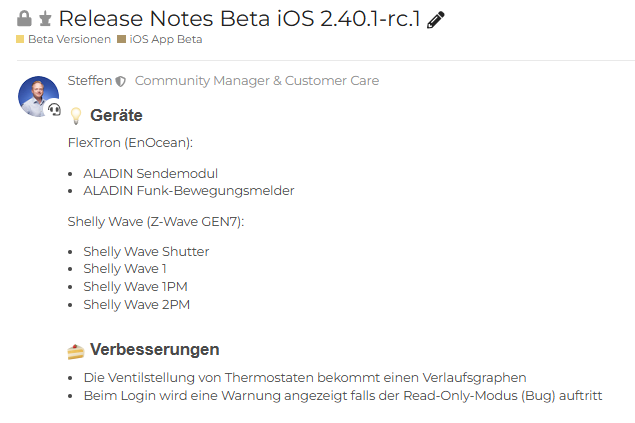Click the Community Manager & Customer Care title
Image resolution: width=635 pixels, height=423 pixels.
[257, 81]
